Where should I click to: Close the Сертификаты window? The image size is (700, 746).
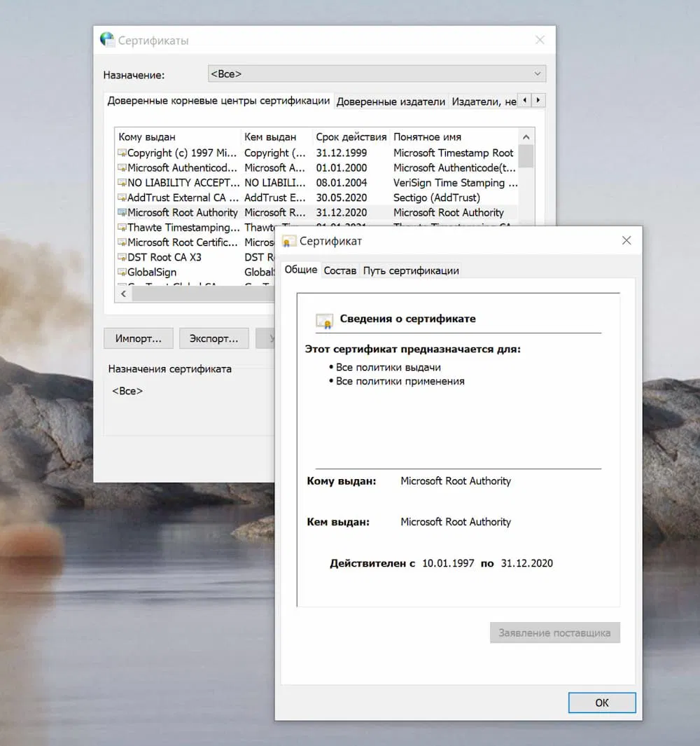[540, 40]
